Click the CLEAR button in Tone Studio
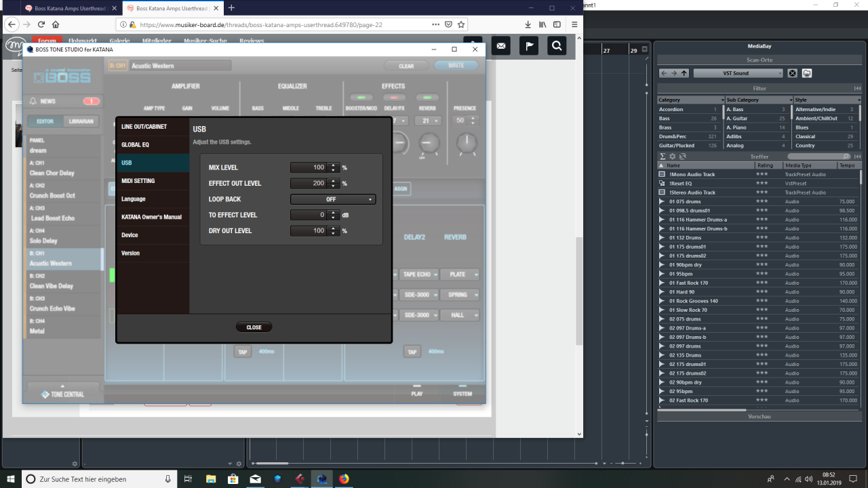The image size is (868, 488). [406, 66]
